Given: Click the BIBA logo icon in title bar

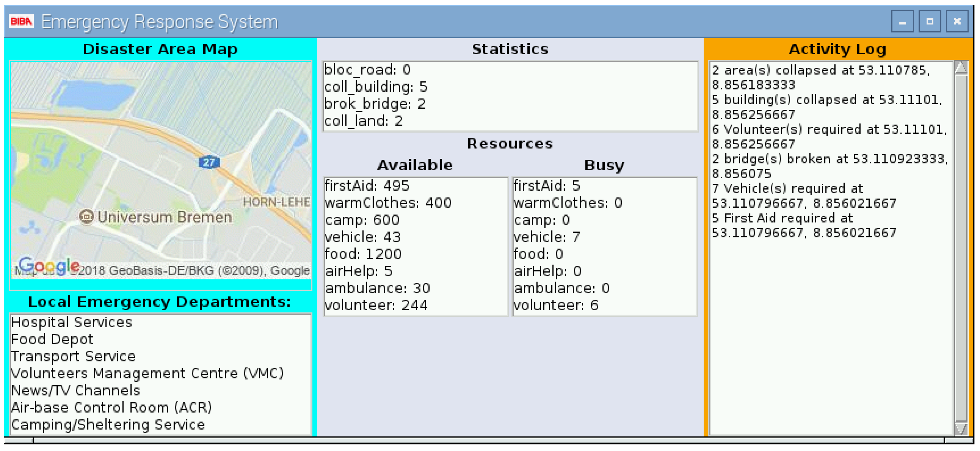Looking at the screenshot, I should coord(21,21).
